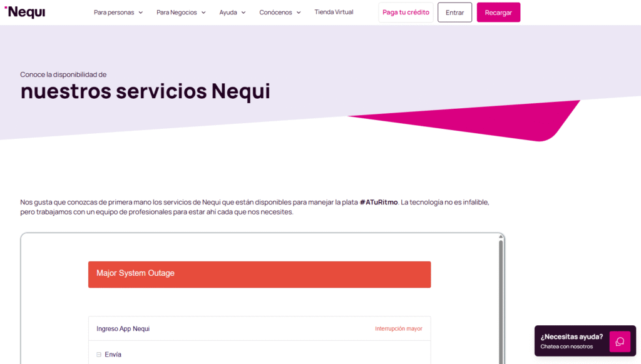Select the Ayuda menu label
Viewport: 641px width, 364px height.
point(228,13)
